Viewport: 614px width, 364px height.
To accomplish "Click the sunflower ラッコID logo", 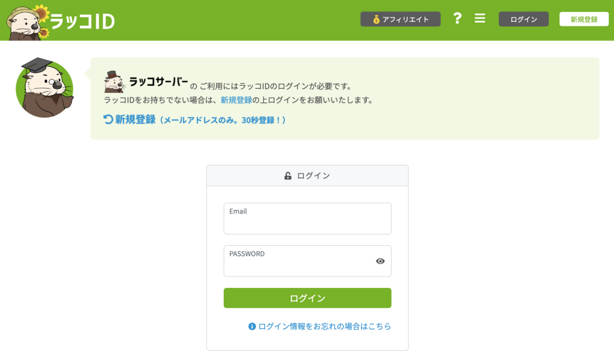I will (60, 19).
